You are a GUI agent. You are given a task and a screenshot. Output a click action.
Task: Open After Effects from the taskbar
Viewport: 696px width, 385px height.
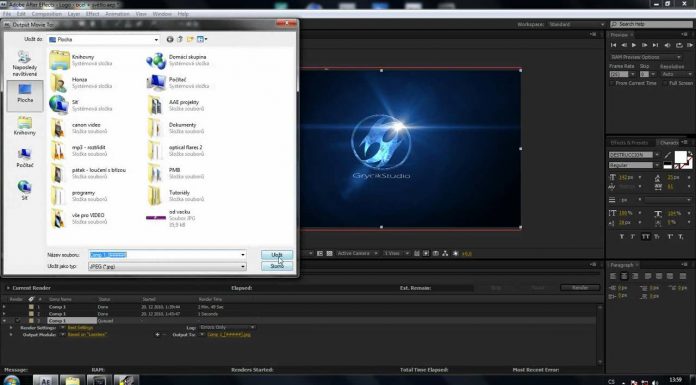point(45,380)
